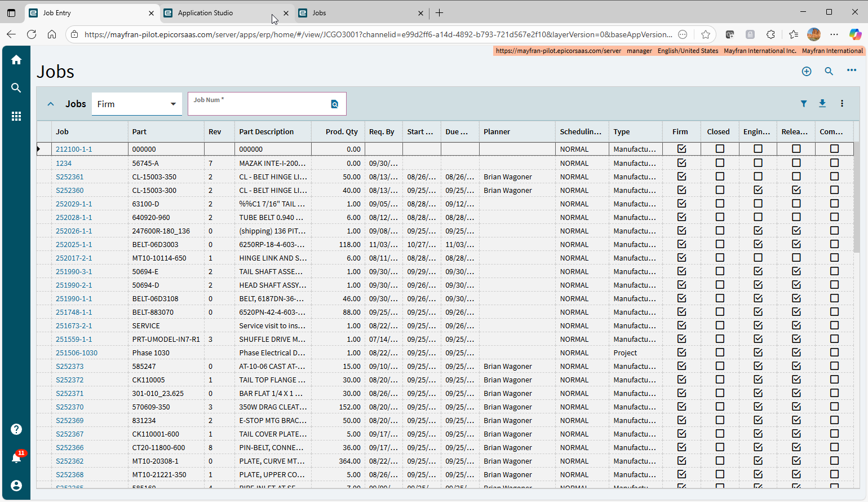Open the Help question mark icon
This screenshot has height=502, width=868.
pyautogui.click(x=16, y=429)
